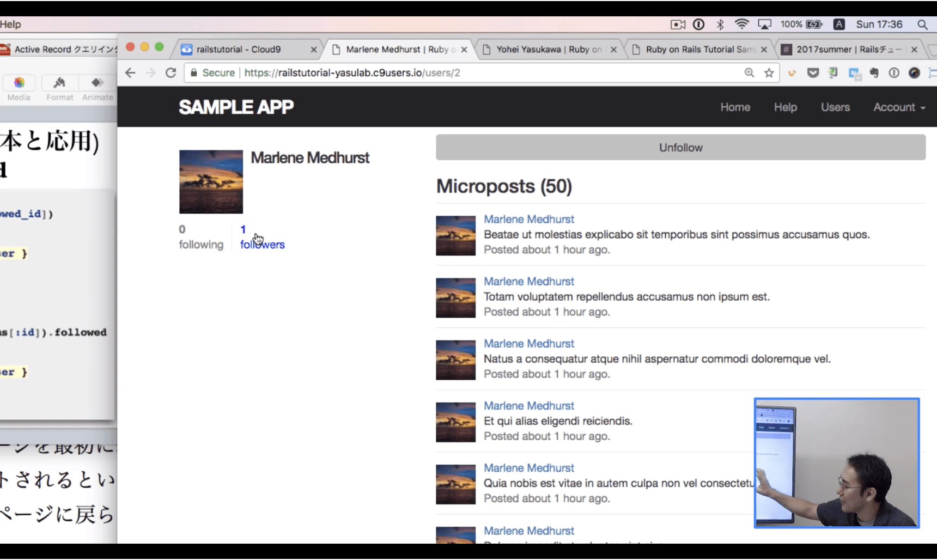
Task: Click the Sun 17:36 clock in menu bar
Action: click(879, 25)
